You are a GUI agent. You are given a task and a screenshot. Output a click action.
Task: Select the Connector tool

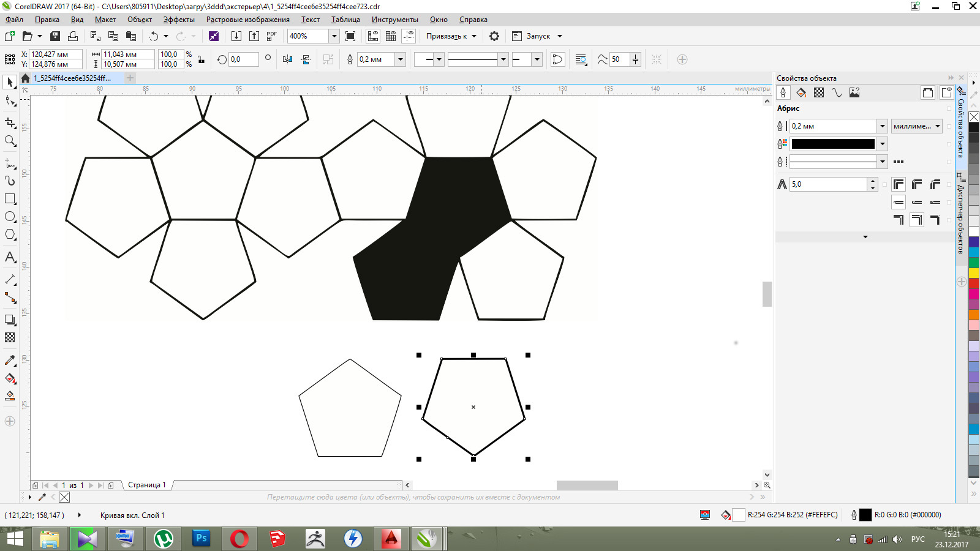click(x=10, y=298)
